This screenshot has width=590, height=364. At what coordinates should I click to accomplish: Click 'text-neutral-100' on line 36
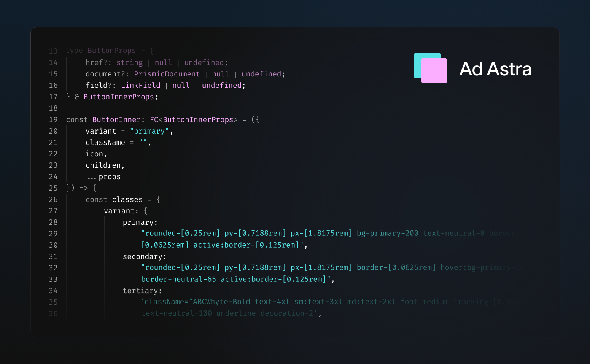pyautogui.click(x=177, y=313)
